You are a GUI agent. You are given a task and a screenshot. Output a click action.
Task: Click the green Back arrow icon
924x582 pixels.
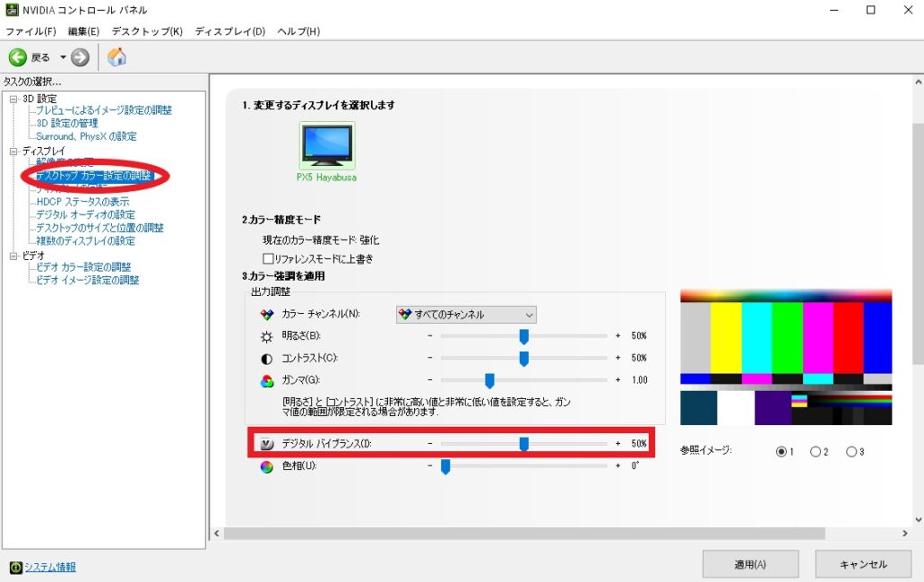click(x=18, y=57)
